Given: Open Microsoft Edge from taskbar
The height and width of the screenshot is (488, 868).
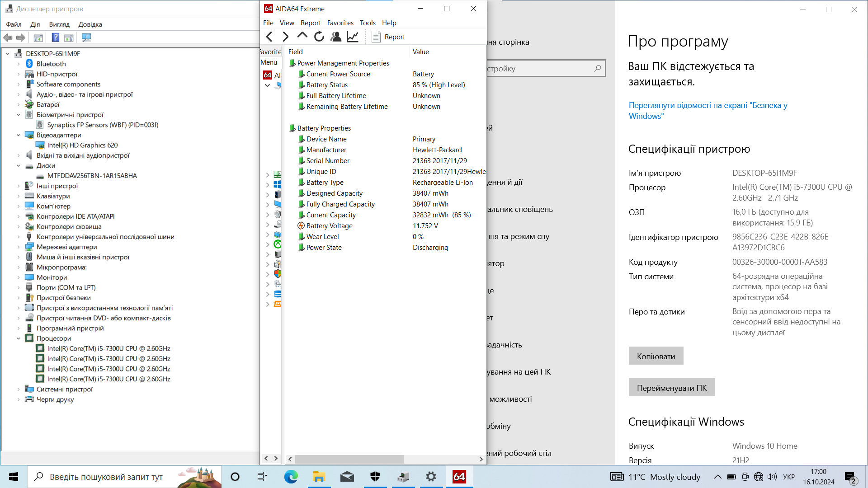Looking at the screenshot, I should point(291,477).
